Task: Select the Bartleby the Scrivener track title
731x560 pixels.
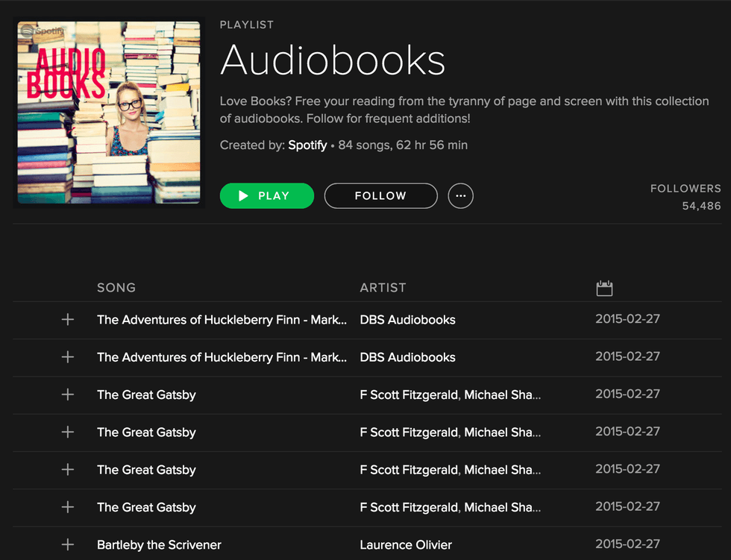Action: click(159, 544)
